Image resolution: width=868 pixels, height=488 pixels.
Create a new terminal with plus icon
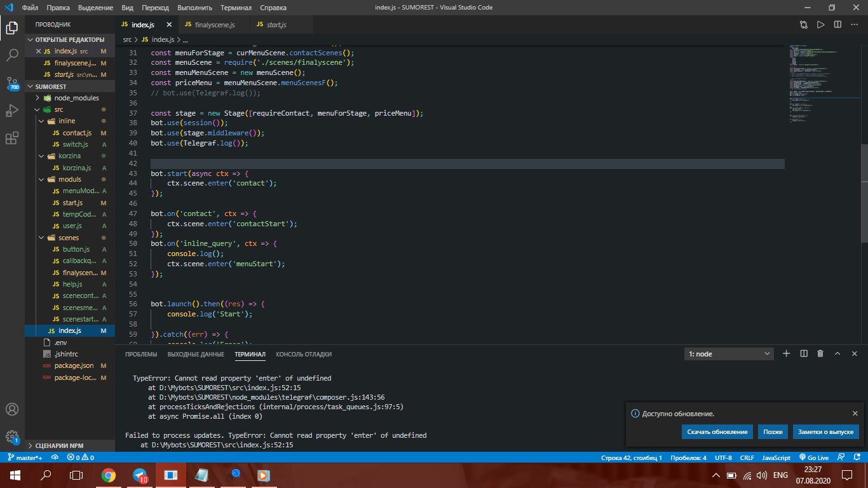pyautogui.click(x=786, y=354)
